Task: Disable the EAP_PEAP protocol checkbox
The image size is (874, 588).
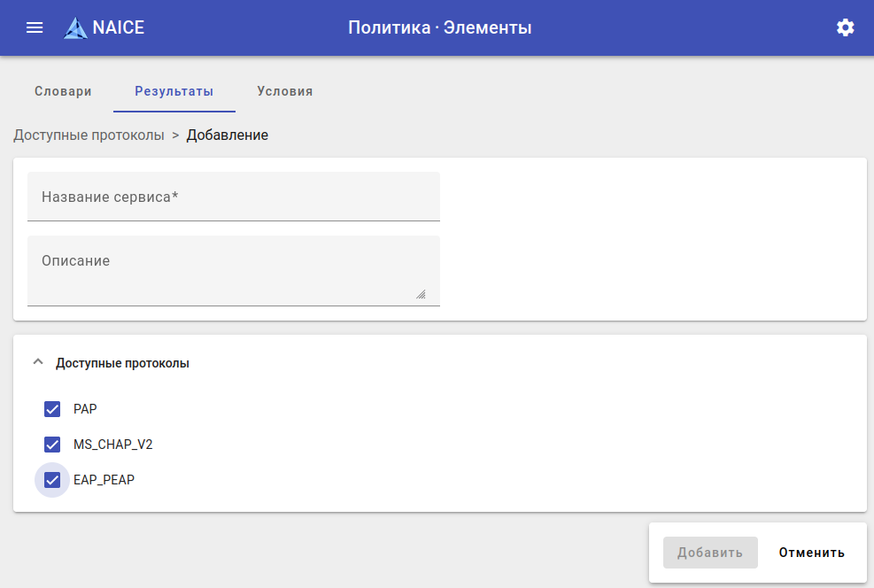Action: [x=52, y=480]
